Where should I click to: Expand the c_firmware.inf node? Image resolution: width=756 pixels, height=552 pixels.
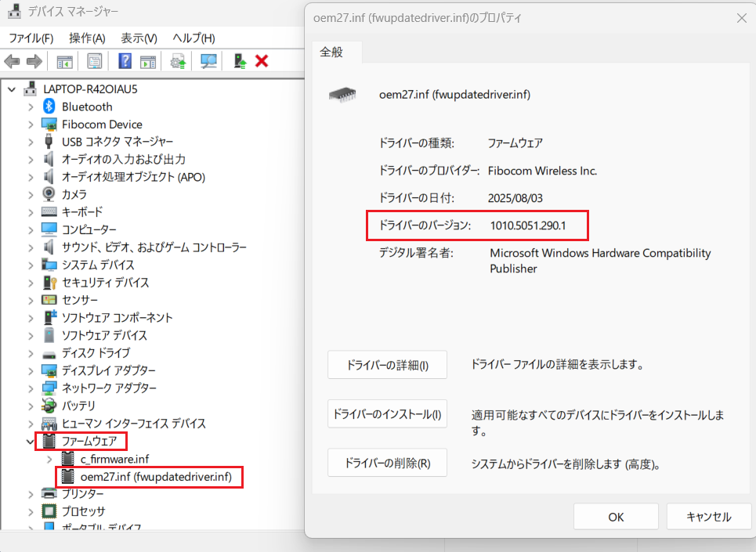pos(49,459)
